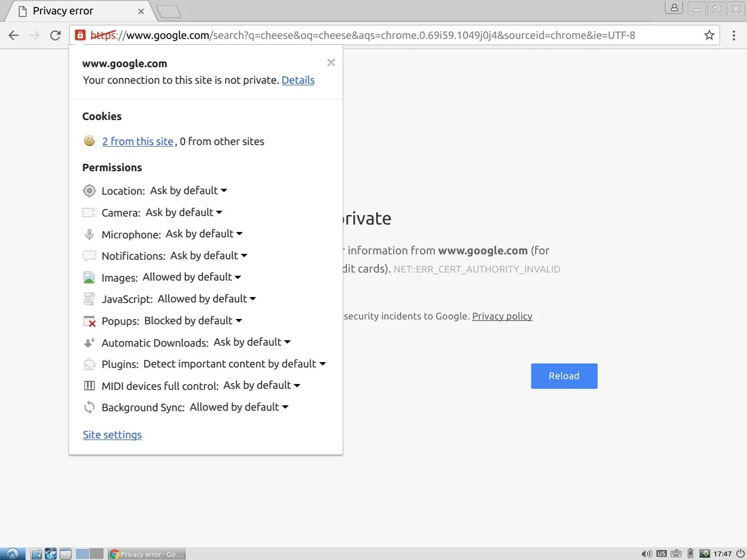
Task: Click the browser back arrow
Action: coord(14,35)
